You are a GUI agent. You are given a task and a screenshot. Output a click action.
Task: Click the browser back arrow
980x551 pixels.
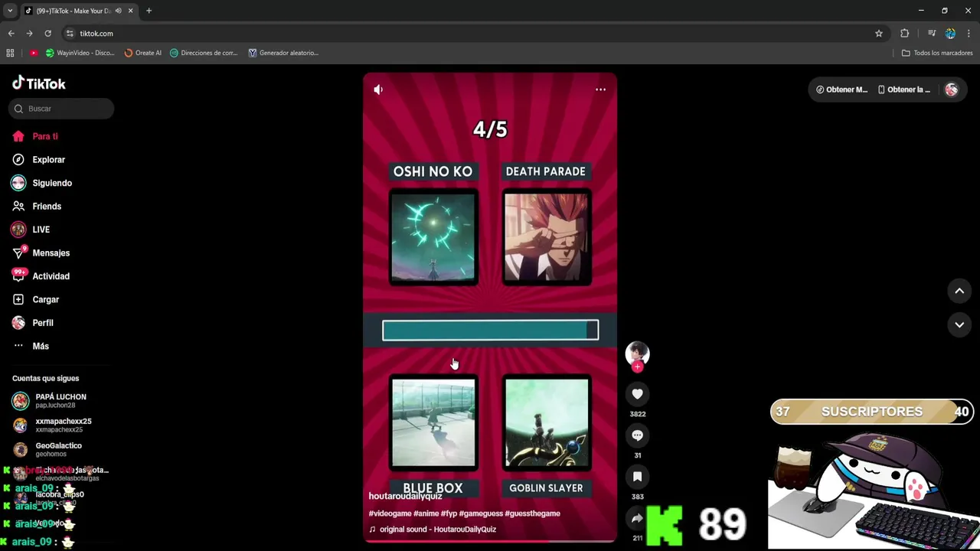point(11,34)
